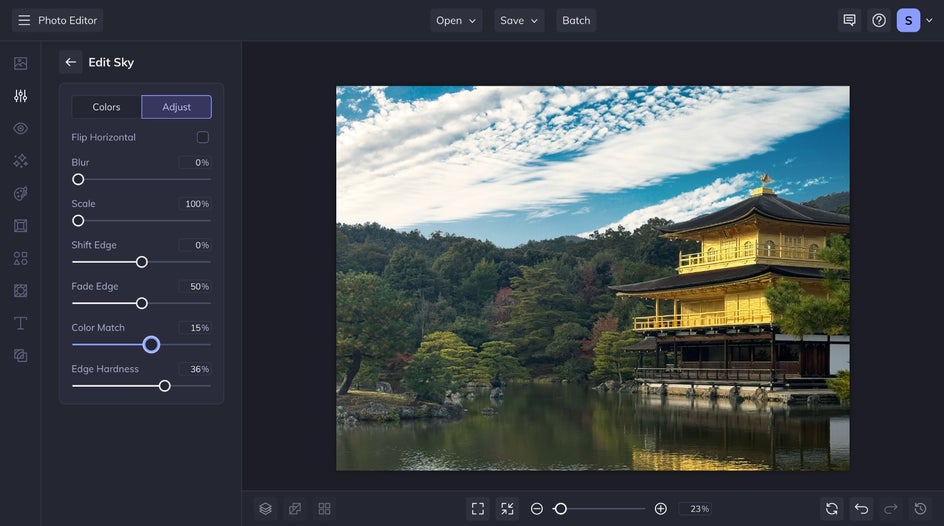Open the Graphics shapes sidebar icon

(20, 258)
